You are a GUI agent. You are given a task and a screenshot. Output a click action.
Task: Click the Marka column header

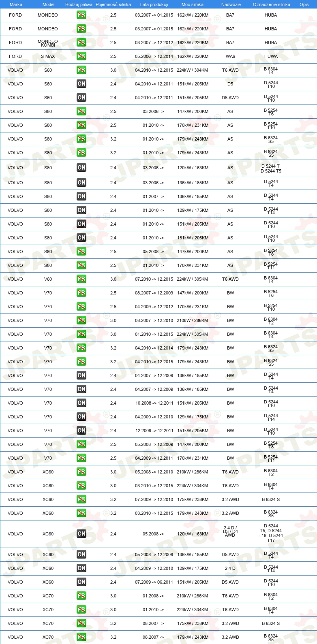pyautogui.click(x=16, y=4)
